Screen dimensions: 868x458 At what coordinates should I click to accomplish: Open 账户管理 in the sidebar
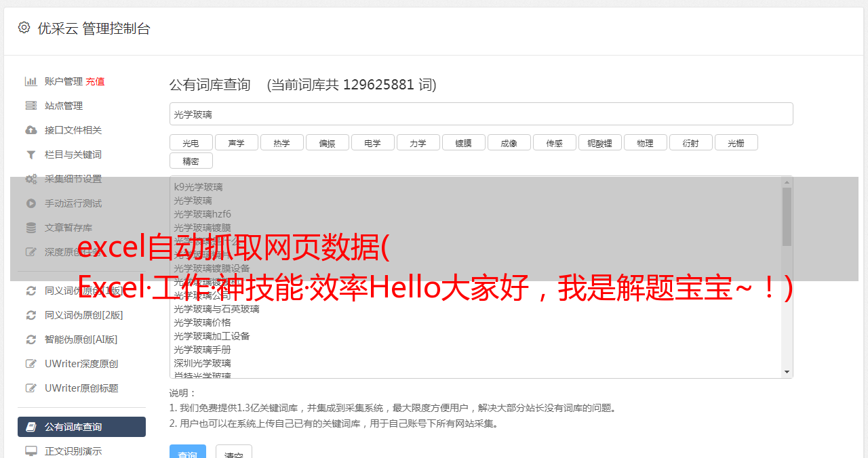[64, 81]
